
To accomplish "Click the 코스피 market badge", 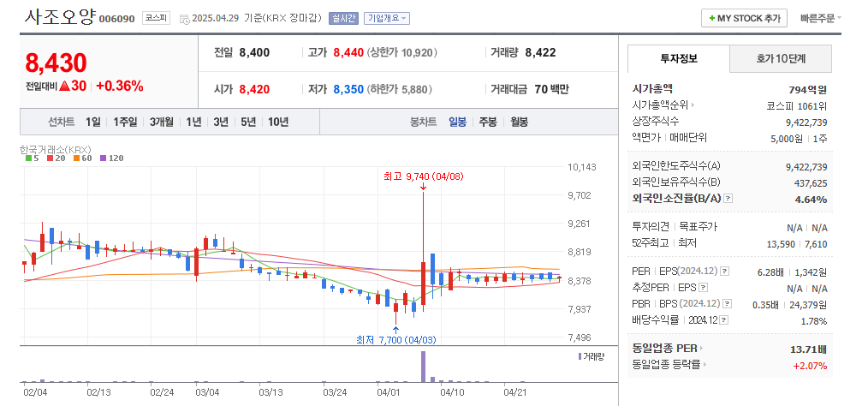I will coord(156,18).
